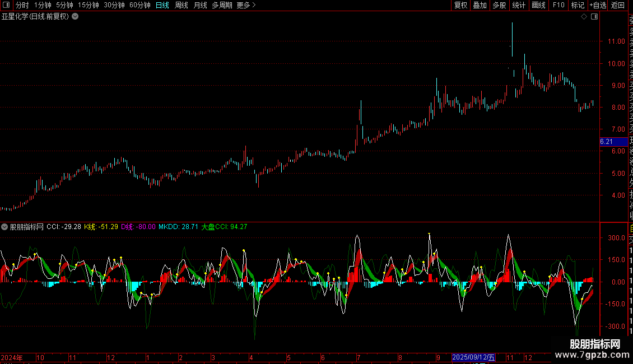
Task: Click the 300.0 indicator axis label
Action: pos(616,237)
